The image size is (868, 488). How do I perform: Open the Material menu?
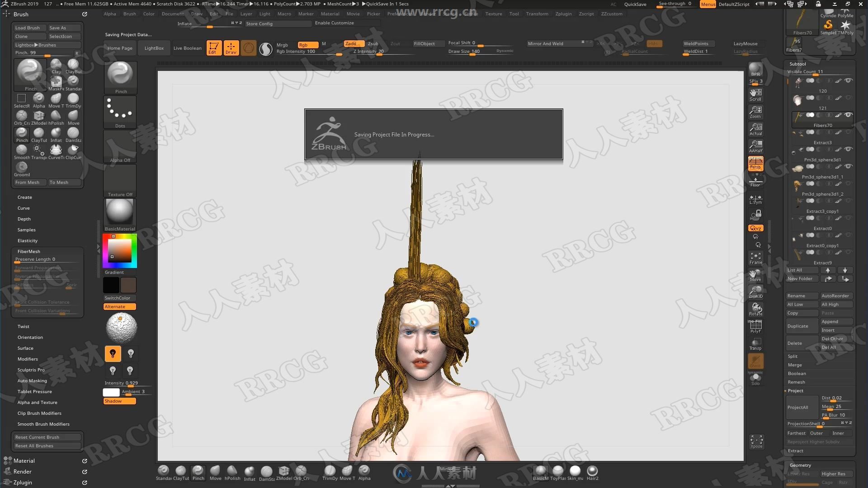point(330,14)
